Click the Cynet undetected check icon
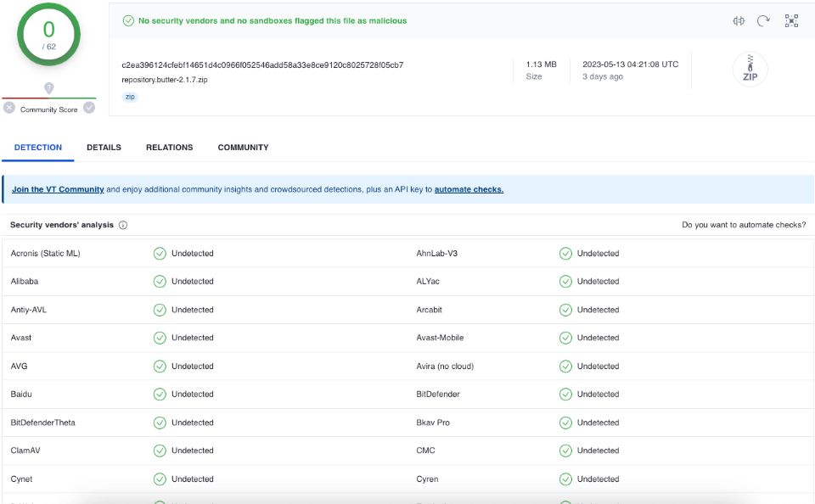815x504 pixels. click(x=160, y=479)
